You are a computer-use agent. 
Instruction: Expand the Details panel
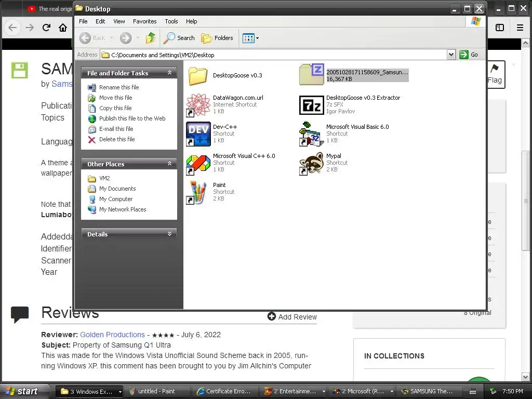[x=170, y=234]
